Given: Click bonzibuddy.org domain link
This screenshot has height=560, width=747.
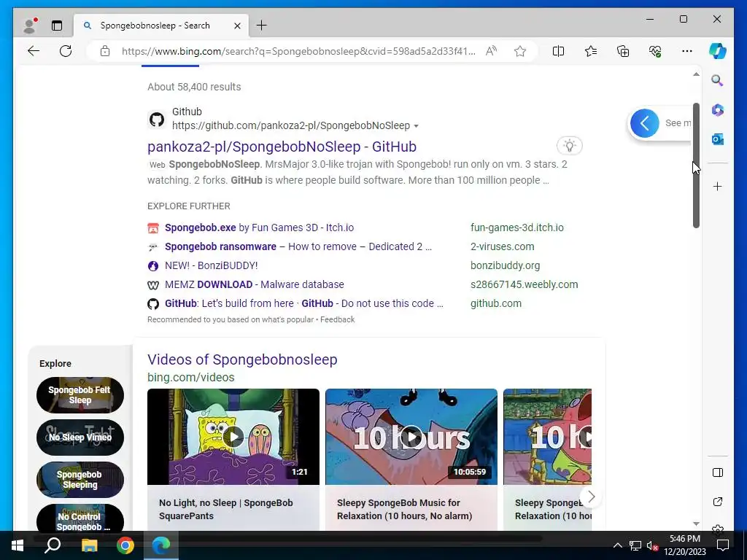Looking at the screenshot, I should [505, 265].
